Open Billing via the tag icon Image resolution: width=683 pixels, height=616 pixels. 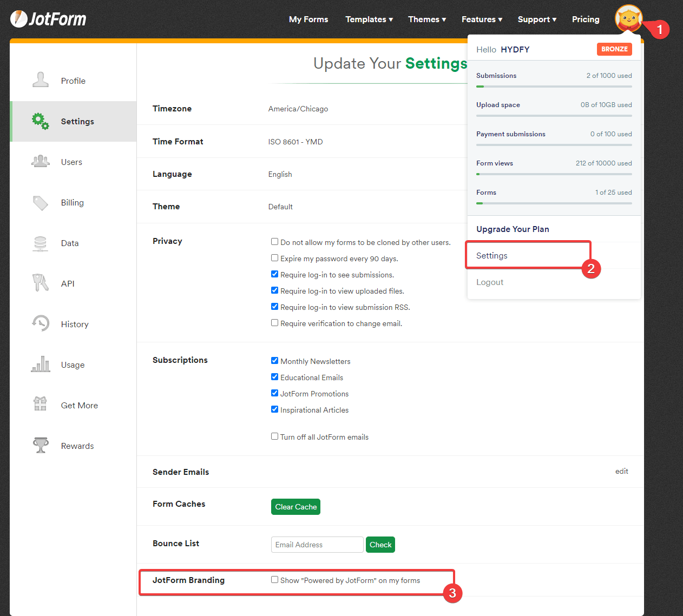pos(41,202)
